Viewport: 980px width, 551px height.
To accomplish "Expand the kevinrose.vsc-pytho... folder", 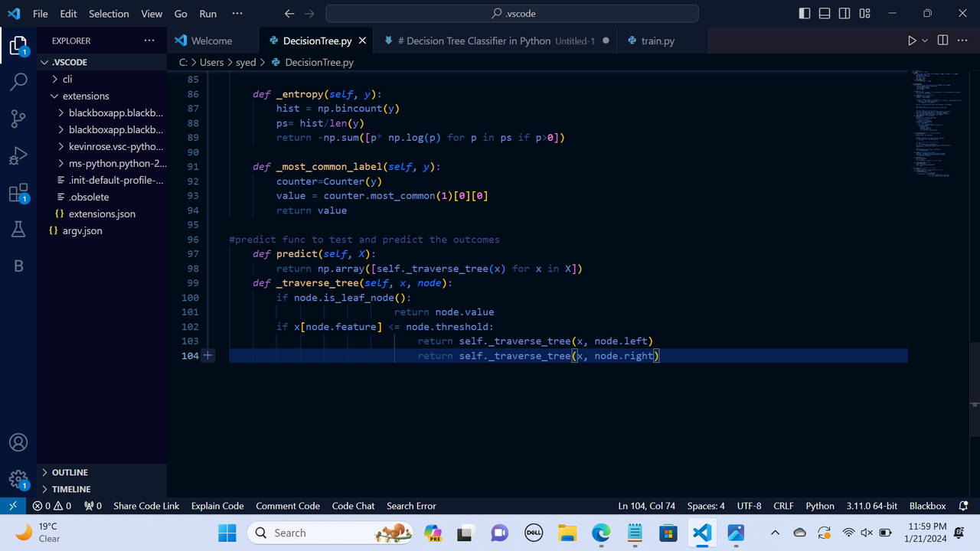I will point(102,146).
